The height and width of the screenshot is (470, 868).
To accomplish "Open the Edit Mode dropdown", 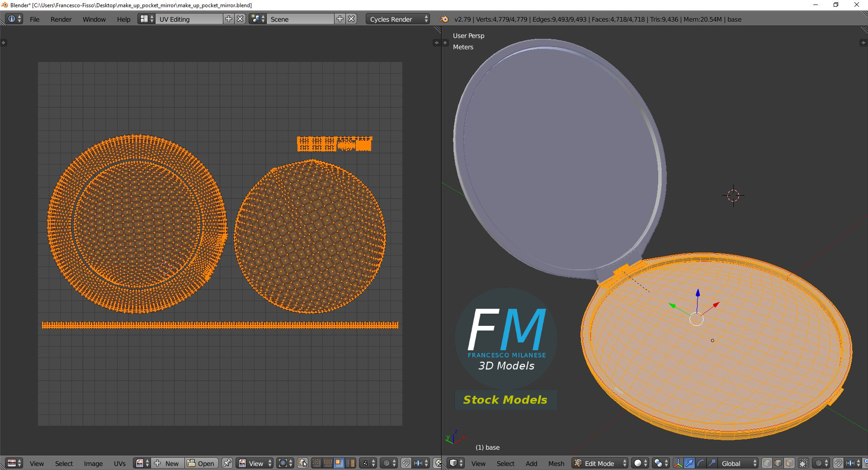I will (x=600, y=463).
